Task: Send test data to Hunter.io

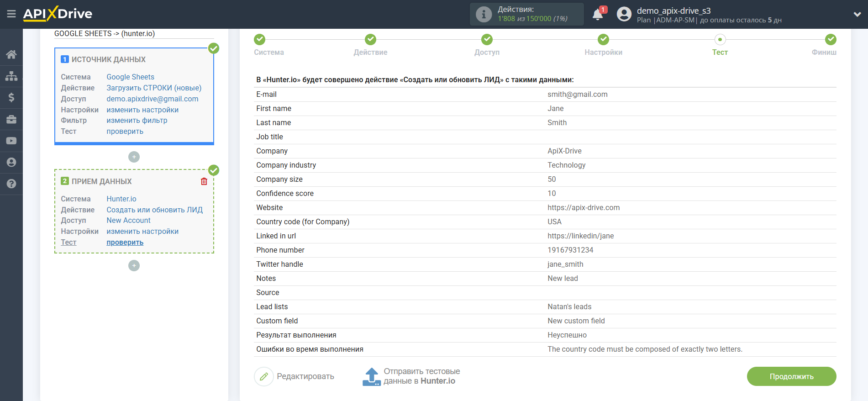Action: pyautogui.click(x=411, y=376)
